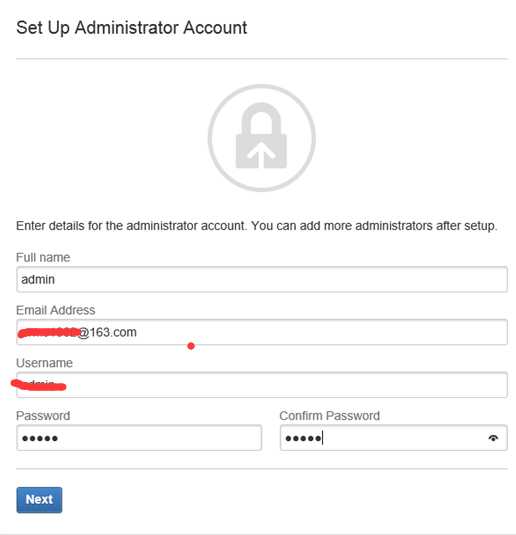516x535 pixels.
Task: Click the red scribble covering the email name
Action: (x=49, y=332)
